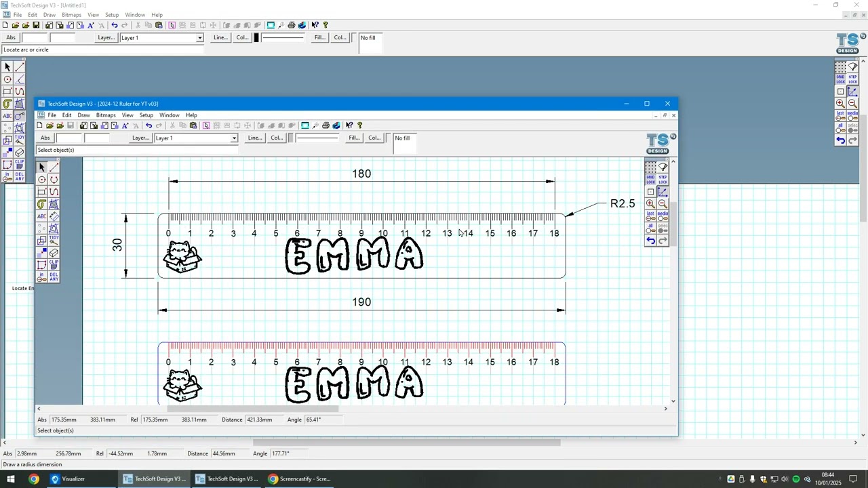868x488 pixels.
Task: Click new document icon in Ruler window toolbar
Action: (39, 125)
